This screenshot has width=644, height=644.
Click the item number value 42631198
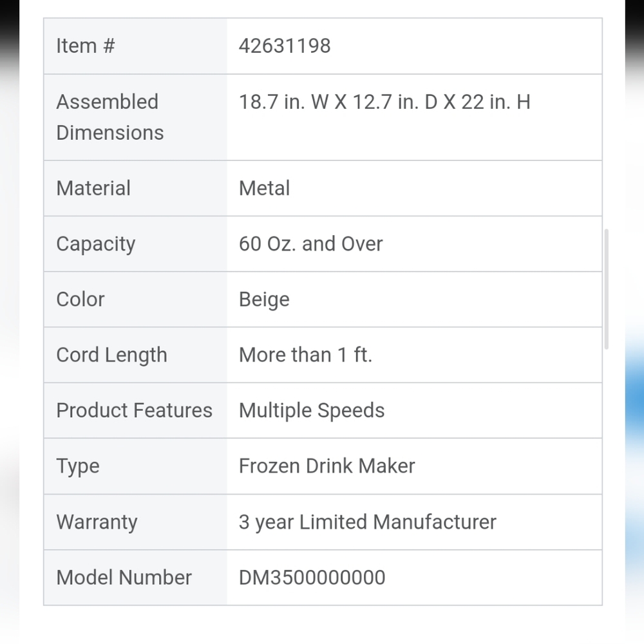[x=285, y=46]
